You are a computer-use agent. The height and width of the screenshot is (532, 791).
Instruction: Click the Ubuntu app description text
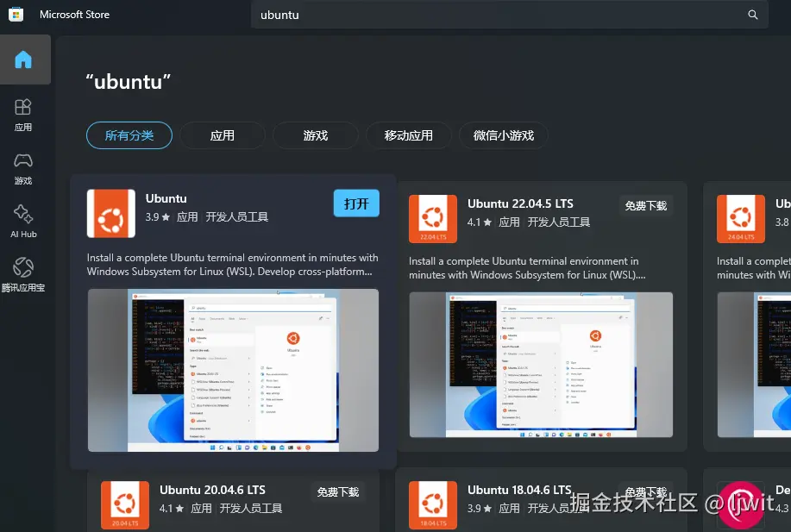point(233,264)
